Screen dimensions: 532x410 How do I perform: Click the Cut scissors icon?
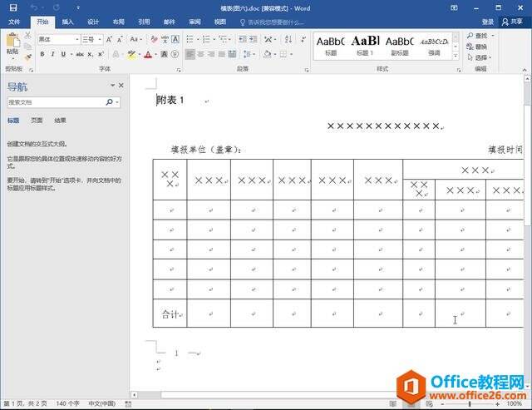pyautogui.click(x=27, y=35)
